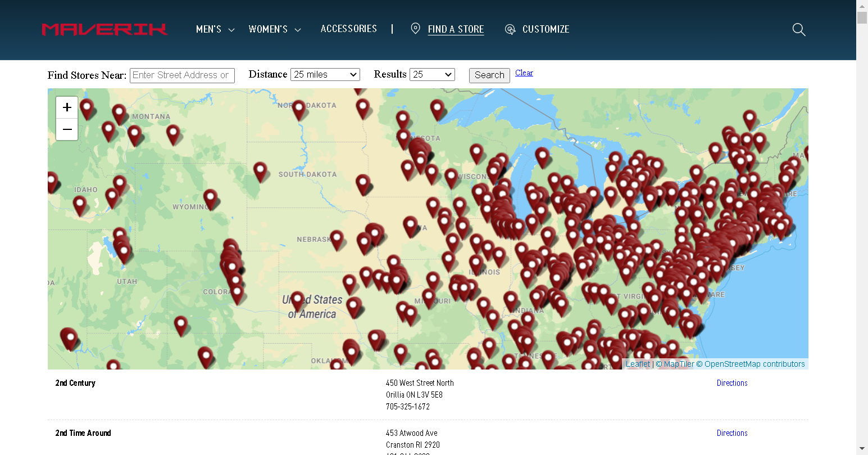Click the location pin icon beside Find a Store
868x455 pixels.
coord(415,29)
